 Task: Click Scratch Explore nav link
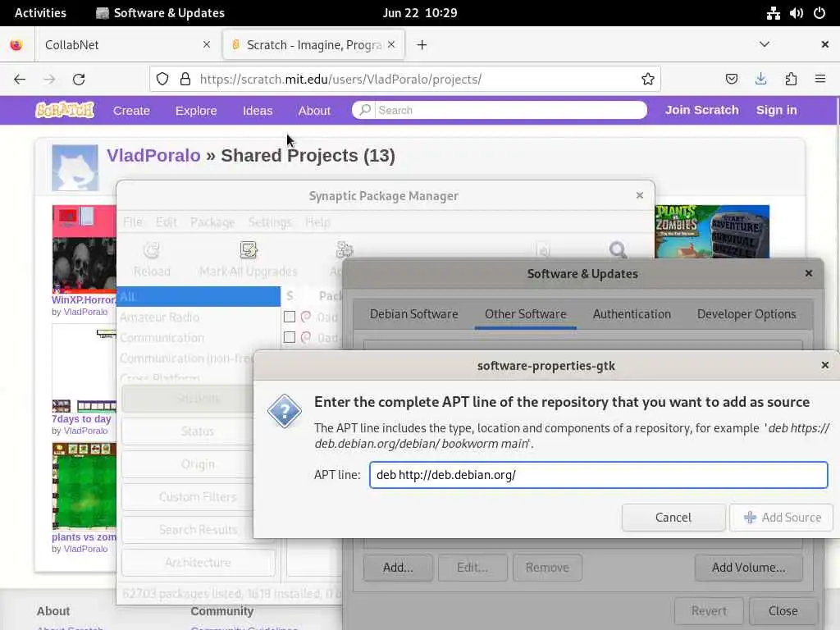pos(196,111)
